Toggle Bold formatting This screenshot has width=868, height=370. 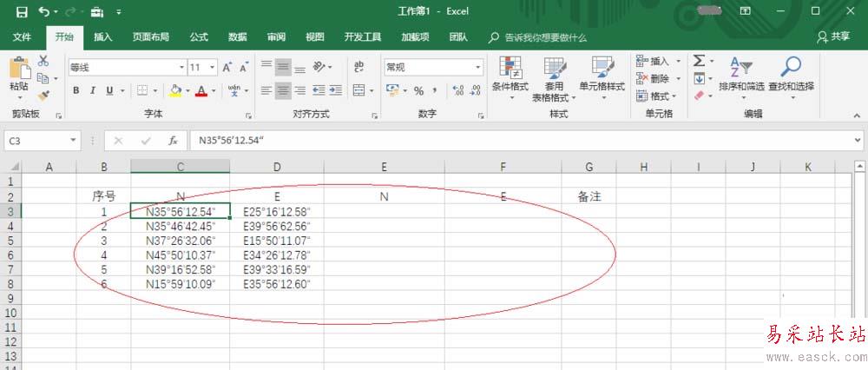click(x=76, y=90)
